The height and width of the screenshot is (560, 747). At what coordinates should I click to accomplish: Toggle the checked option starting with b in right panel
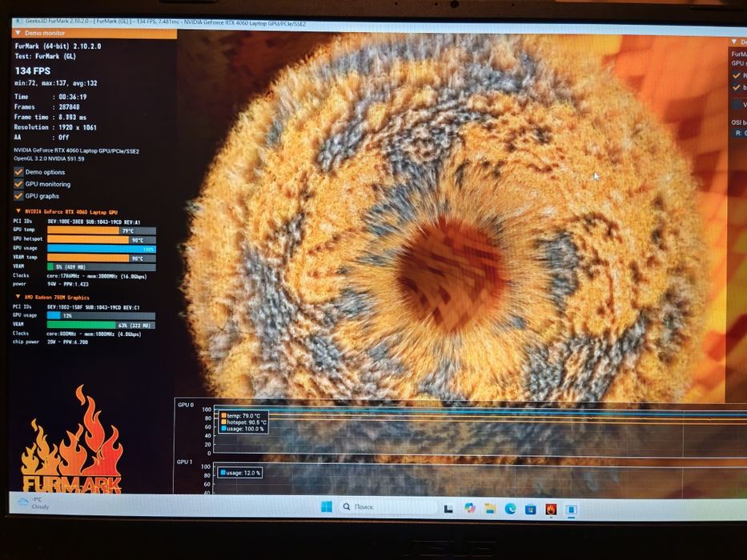tap(737, 87)
